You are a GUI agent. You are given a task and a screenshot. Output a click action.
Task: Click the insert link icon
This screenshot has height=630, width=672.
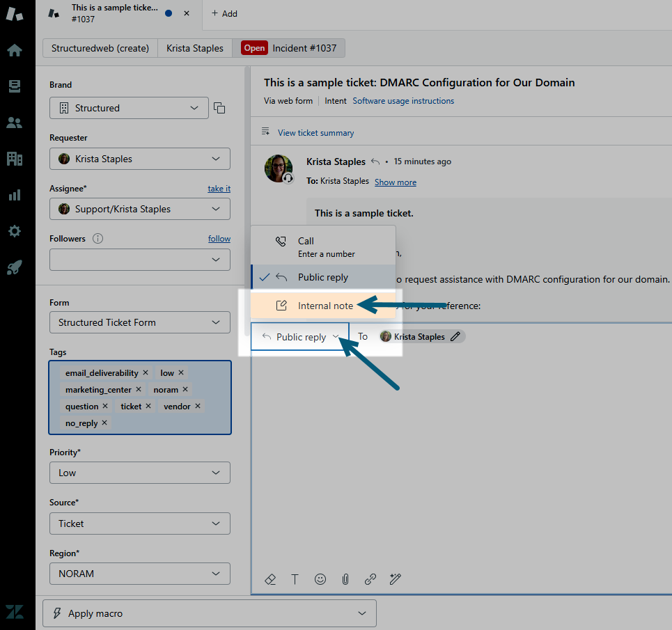[x=370, y=579]
